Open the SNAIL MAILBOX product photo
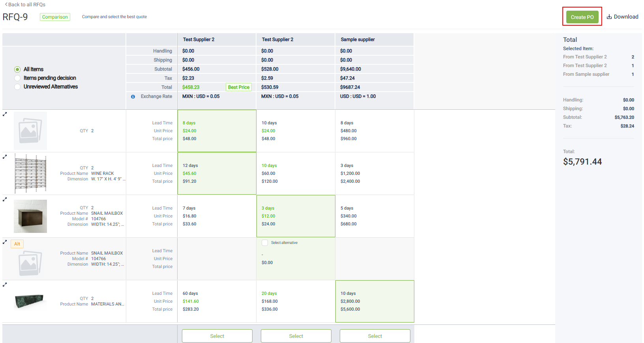 coord(30,216)
